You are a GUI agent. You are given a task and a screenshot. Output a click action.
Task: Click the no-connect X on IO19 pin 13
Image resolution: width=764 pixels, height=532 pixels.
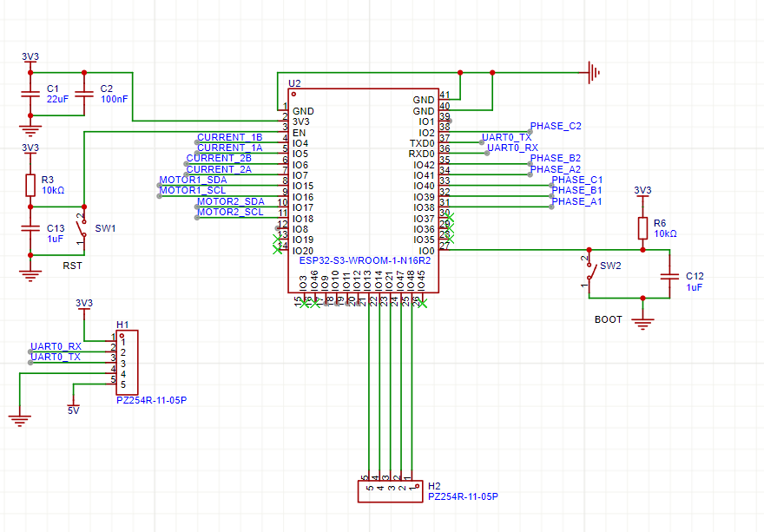coord(278,240)
